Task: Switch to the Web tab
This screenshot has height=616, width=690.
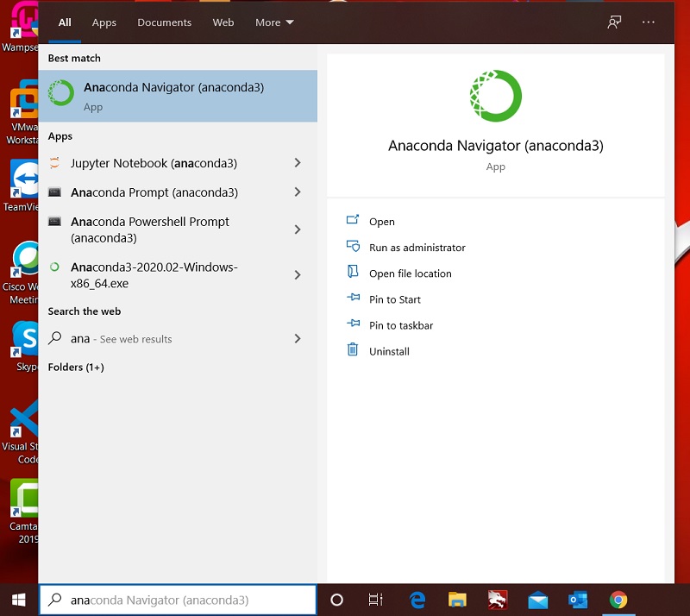Action: click(223, 22)
